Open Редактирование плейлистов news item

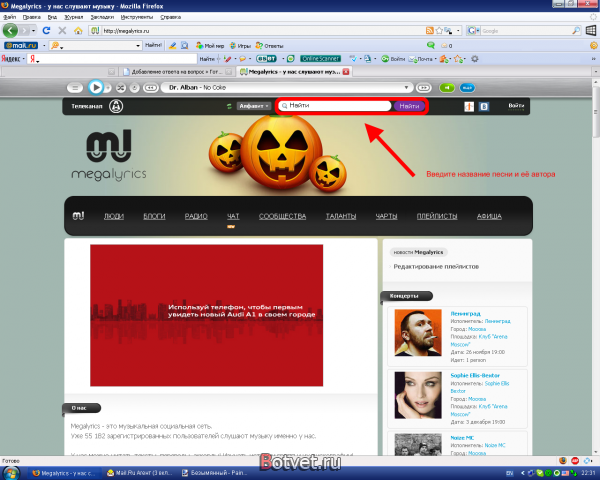[436, 266]
